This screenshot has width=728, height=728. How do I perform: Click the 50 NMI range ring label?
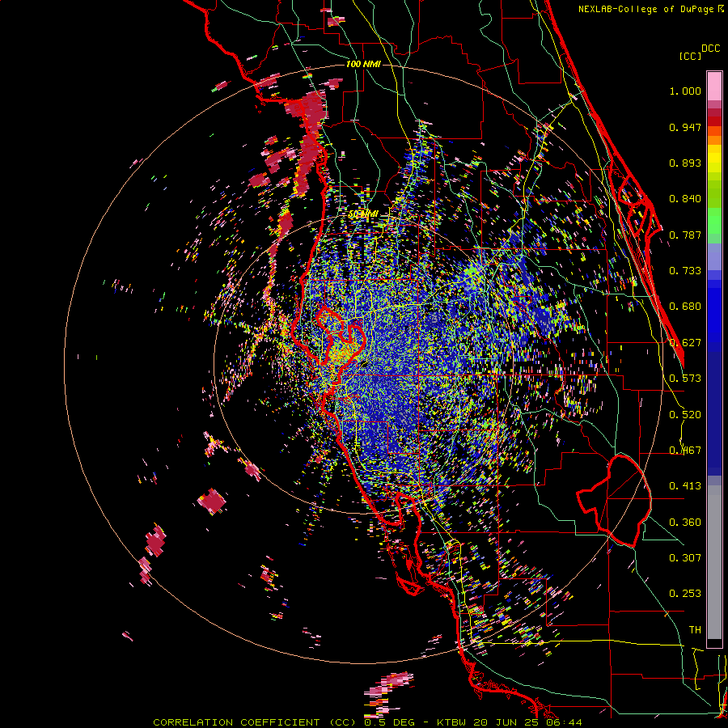(363, 214)
